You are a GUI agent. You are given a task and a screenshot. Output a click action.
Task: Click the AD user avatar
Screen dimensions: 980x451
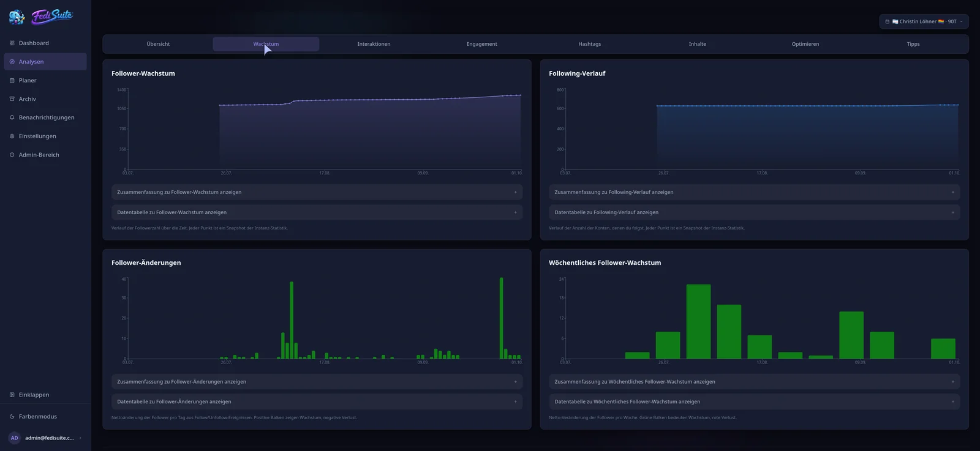15,438
